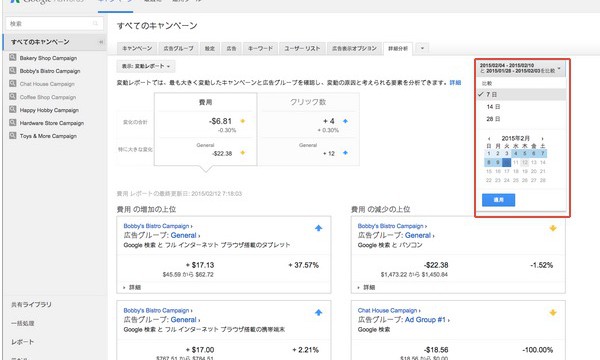Click the icon beside Happy Hobby Campaign
600x360 pixels.
pos(13,109)
